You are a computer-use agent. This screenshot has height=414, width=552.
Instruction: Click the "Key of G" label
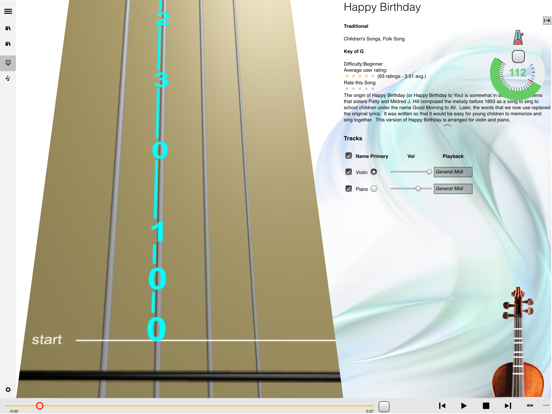click(x=353, y=51)
